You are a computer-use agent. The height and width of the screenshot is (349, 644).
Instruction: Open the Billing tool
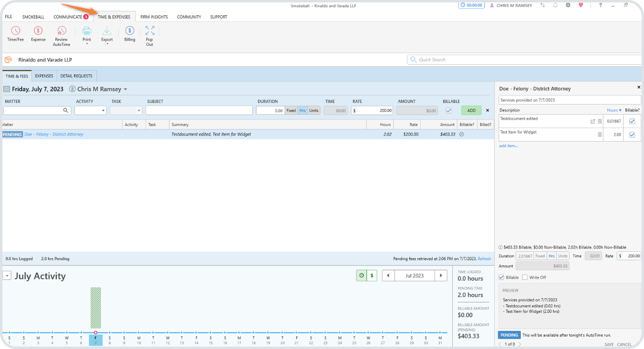point(130,34)
